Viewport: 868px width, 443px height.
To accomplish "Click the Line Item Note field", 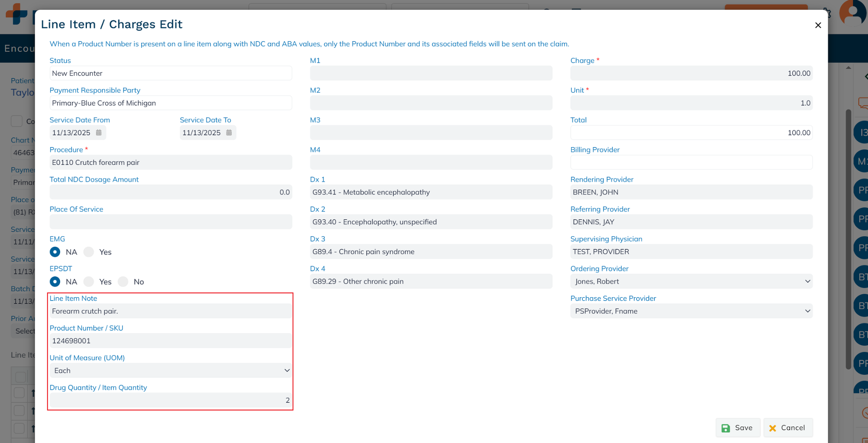I will point(170,311).
